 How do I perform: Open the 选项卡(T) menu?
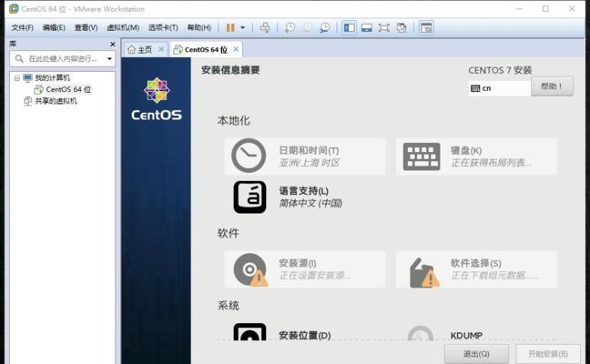(163, 27)
